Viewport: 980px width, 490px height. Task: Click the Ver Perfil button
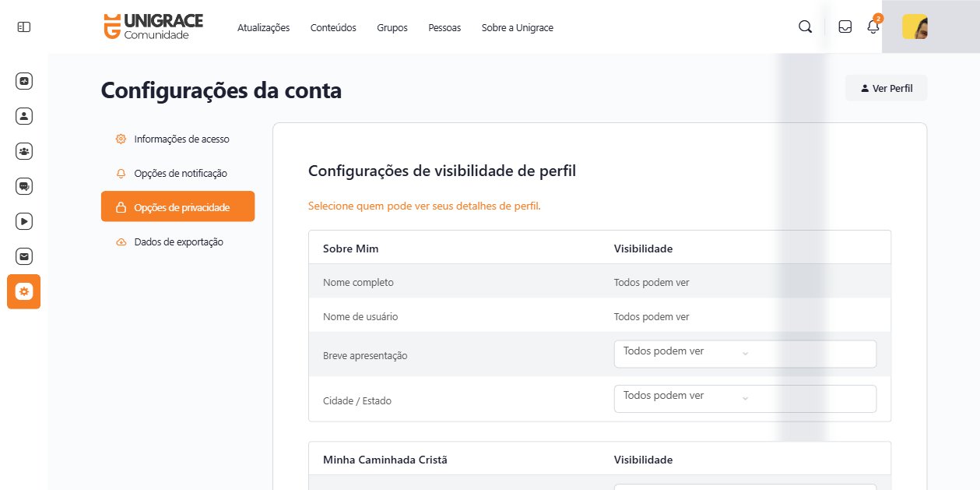tap(885, 87)
